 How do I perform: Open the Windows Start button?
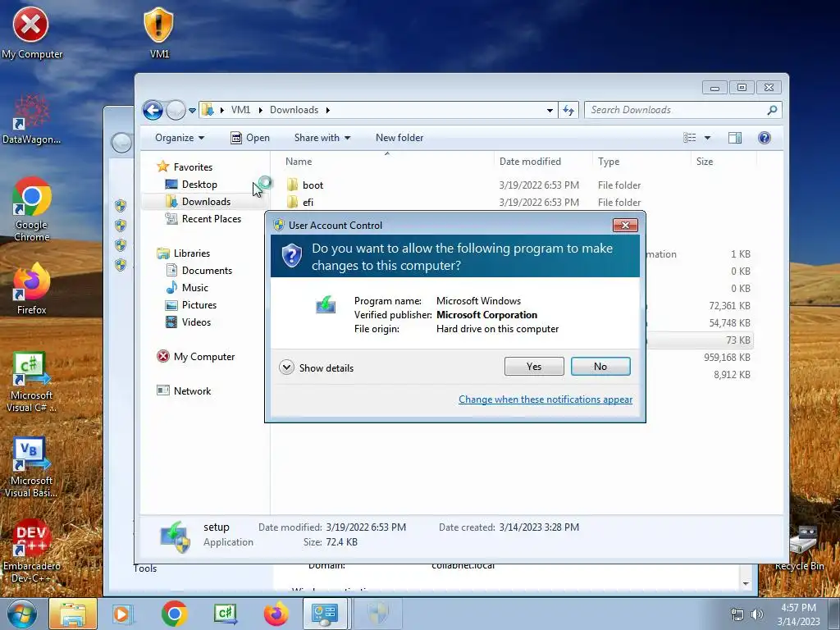click(x=21, y=614)
